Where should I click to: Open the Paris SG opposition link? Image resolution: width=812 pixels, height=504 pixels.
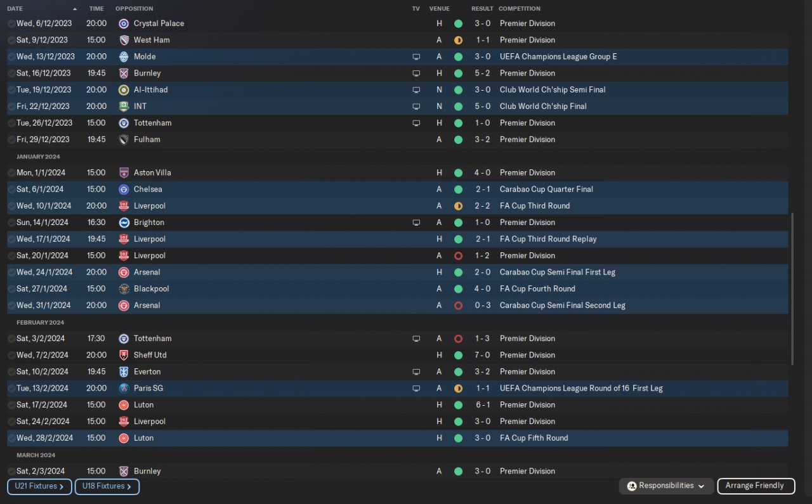(x=148, y=388)
